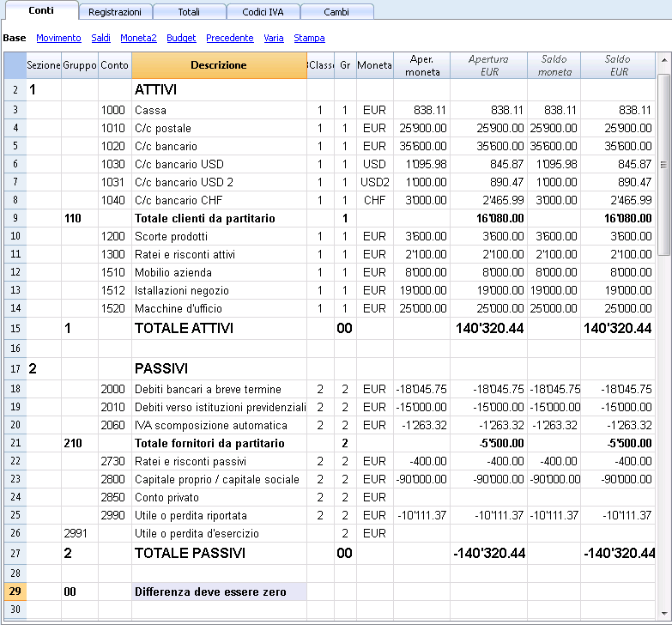Screen dimensions: 672x625
Task: Click the Movimento view link
Action: [58, 38]
